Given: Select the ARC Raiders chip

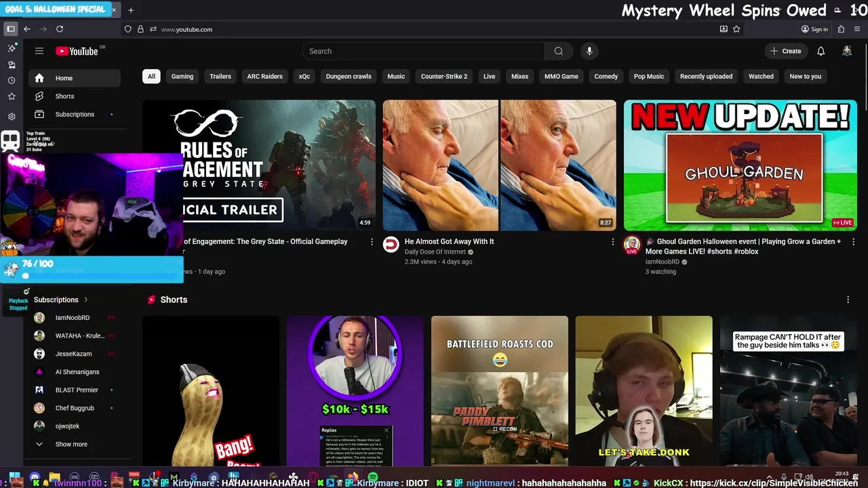Looking at the screenshot, I should 265,77.
